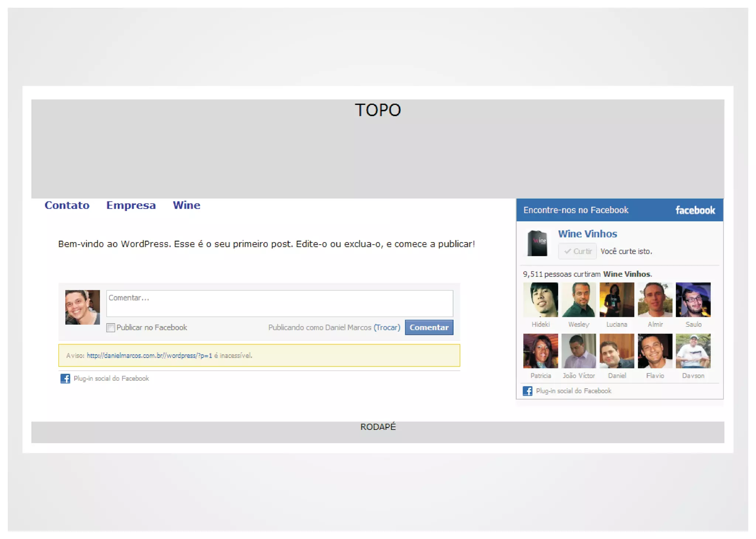The height and width of the screenshot is (539, 756).
Task: Go to the Wine menu link
Action: [186, 205]
